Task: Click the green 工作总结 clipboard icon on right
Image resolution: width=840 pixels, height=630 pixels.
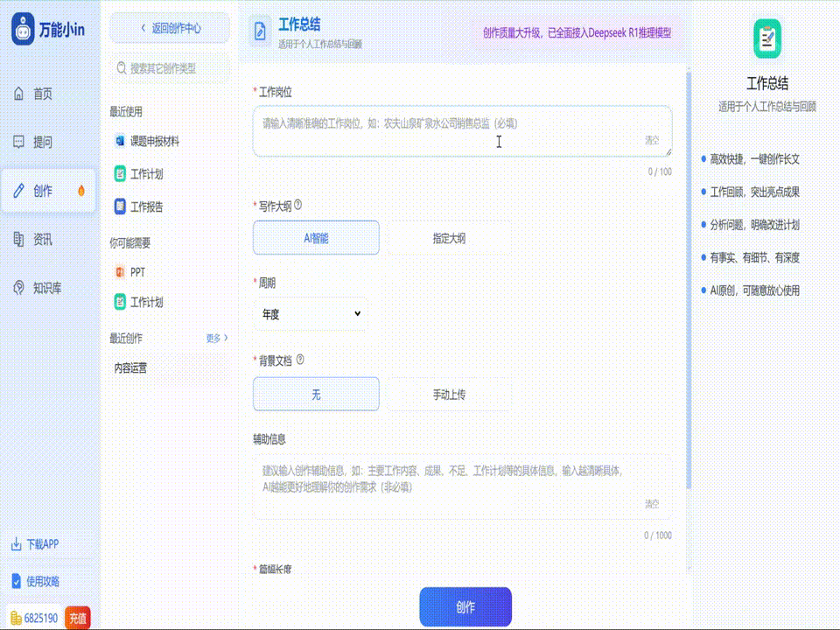Action: 767,38
